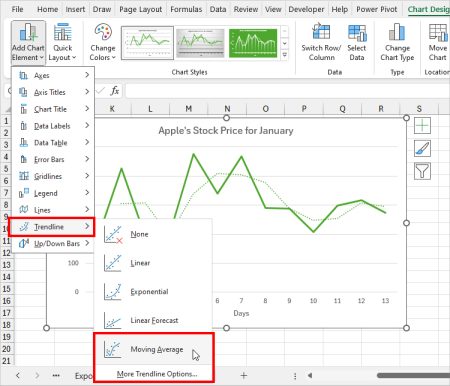The height and width of the screenshot is (386, 450).
Task: Go to next sheet tab arrow
Action: click(37, 376)
